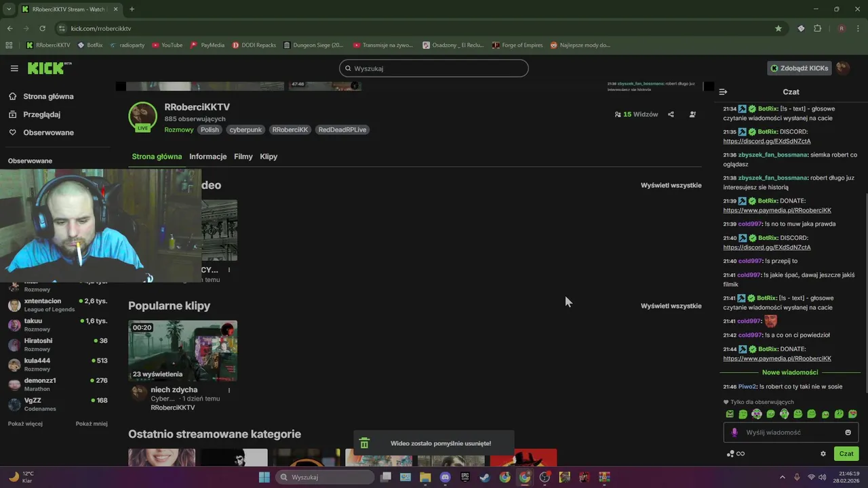Viewport: 868px width, 488px height.
Task: Open the Rozmowy category link
Action: 179,129
